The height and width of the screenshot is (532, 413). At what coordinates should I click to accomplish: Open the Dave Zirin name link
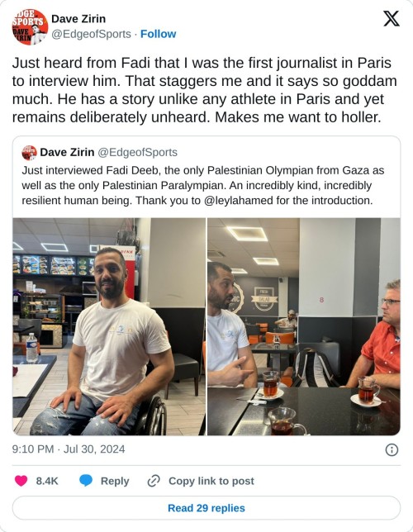(78, 19)
